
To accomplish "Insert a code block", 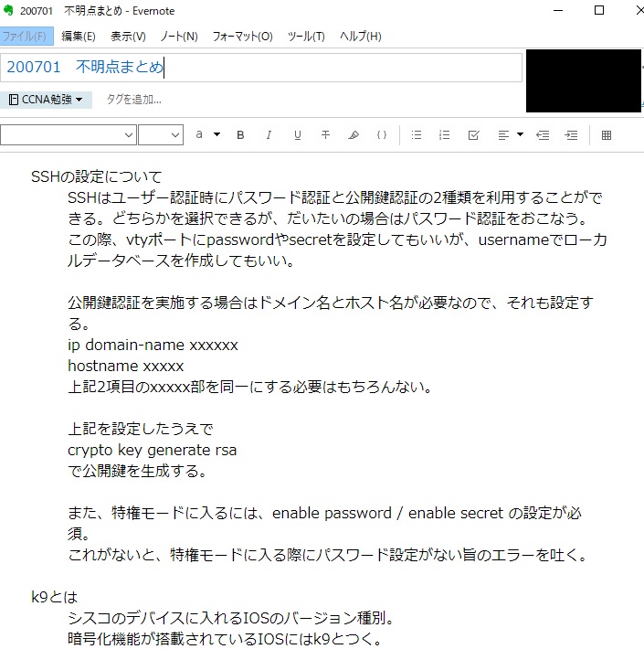I will click(382, 135).
